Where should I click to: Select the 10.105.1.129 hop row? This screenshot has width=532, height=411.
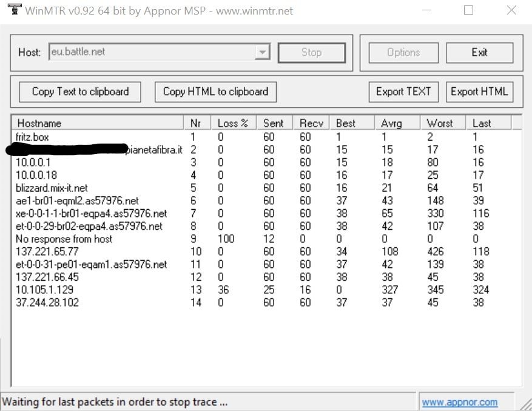(x=261, y=290)
